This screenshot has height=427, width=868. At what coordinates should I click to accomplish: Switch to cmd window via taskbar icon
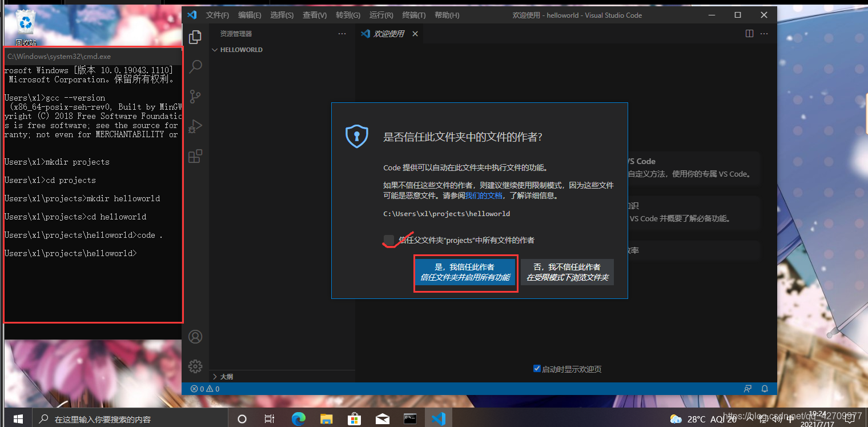pos(410,419)
